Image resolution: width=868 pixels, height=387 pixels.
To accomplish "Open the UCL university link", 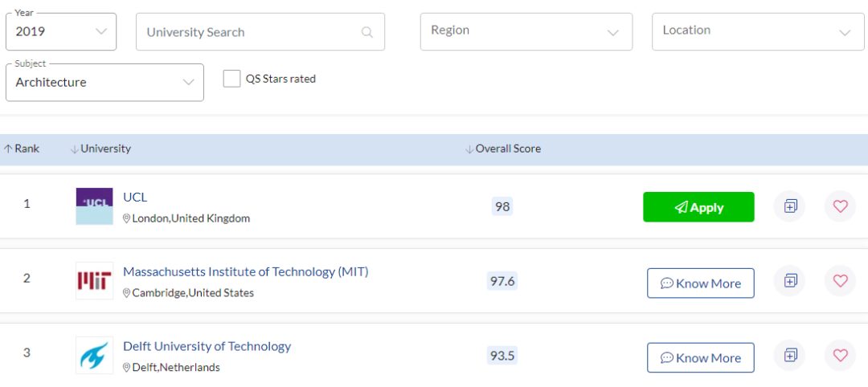I will 135,198.
